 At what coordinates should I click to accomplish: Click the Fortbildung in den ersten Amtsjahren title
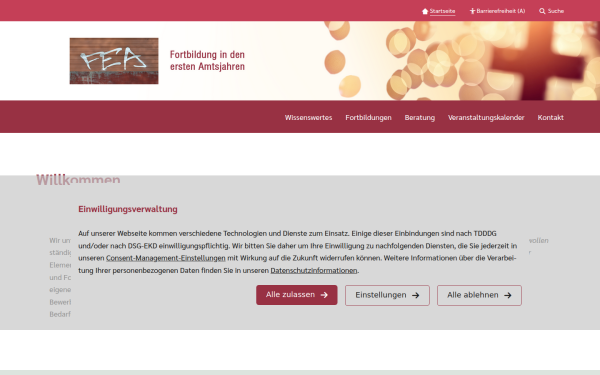207,60
